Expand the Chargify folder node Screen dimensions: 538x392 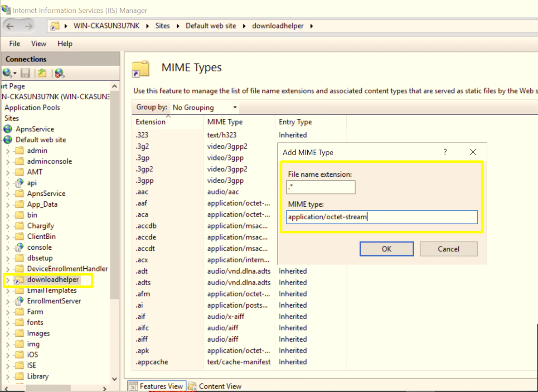[x=8, y=226]
